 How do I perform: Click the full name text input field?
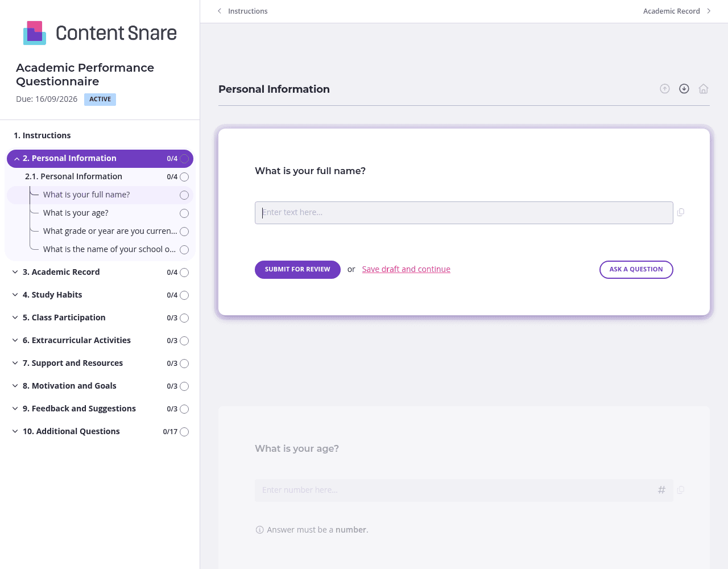(x=464, y=213)
